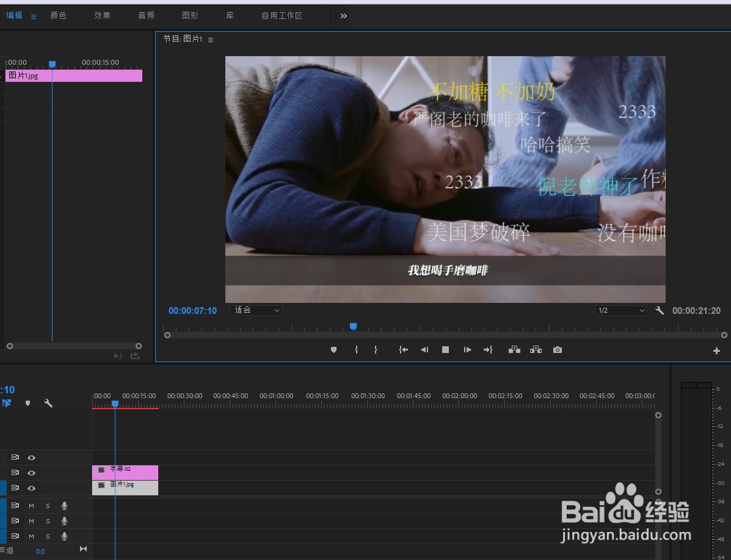Viewport: 731px width, 560px height.
Task: Click the Lift button
Action: (514, 350)
